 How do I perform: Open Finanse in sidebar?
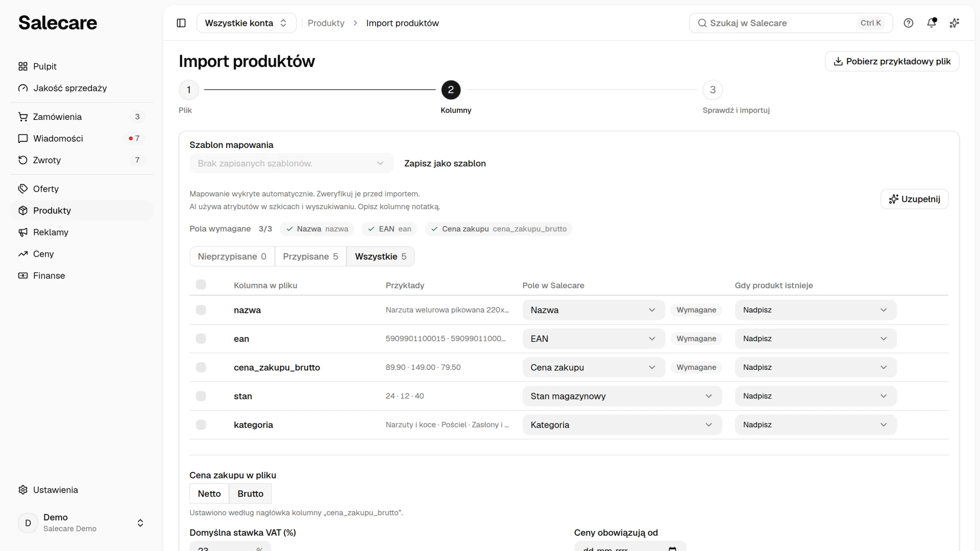point(82,275)
